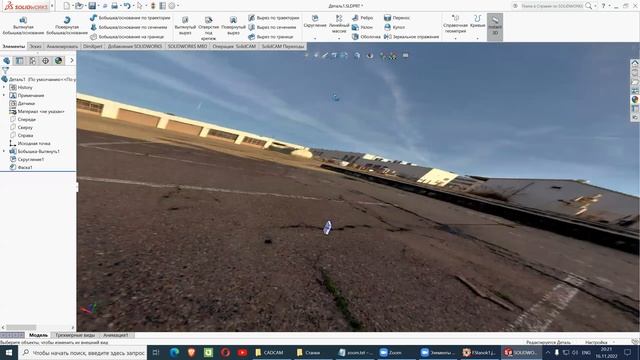Select Фаска1 feature in tree
Image resolution: width=640 pixels, height=360 pixels.
21,167
